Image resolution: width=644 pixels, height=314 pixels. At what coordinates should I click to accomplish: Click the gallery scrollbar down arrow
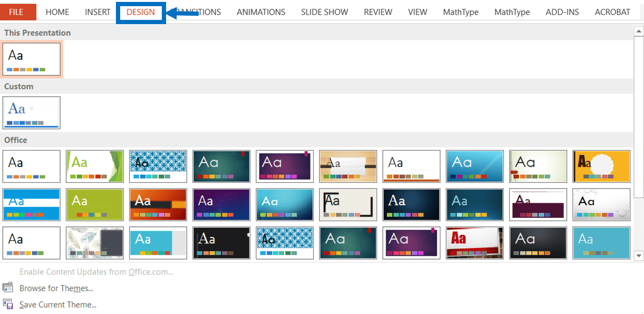[639, 256]
